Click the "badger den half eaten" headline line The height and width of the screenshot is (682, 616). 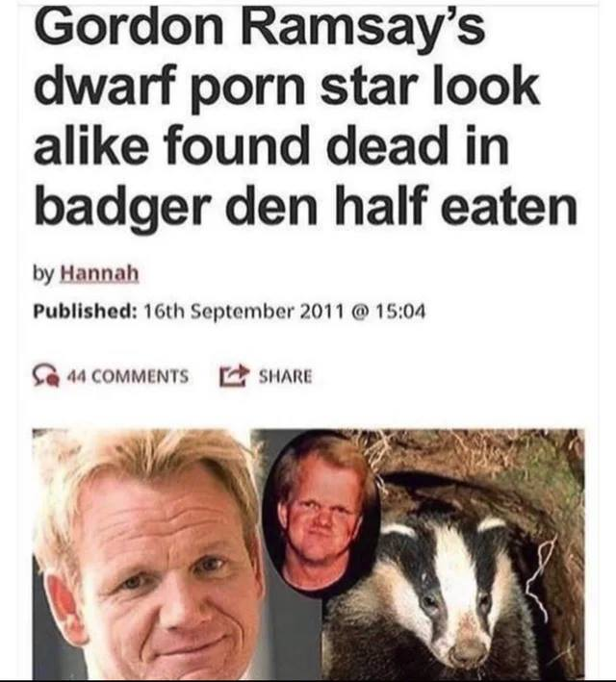pyautogui.click(x=306, y=207)
